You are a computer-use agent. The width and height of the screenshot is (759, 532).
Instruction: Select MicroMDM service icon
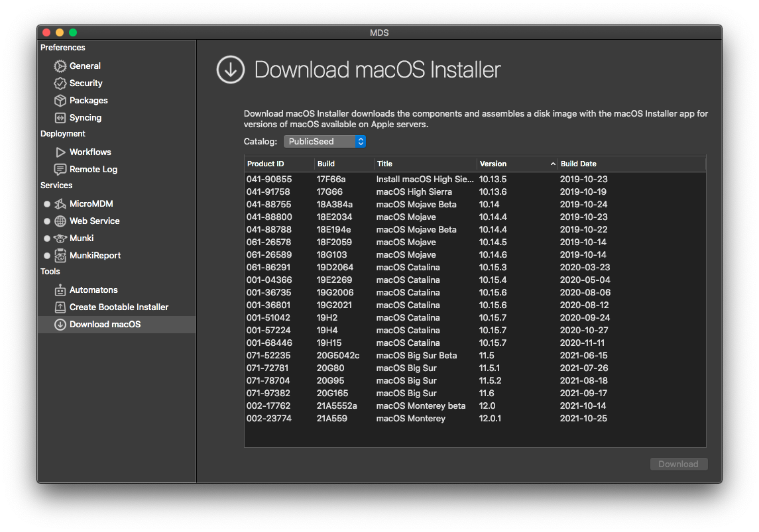pyautogui.click(x=60, y=203)
